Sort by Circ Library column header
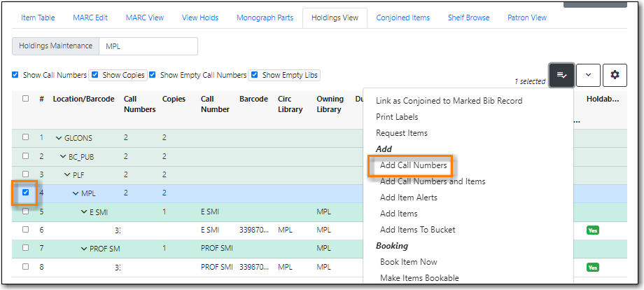Image resolution: width=644 pixels, height=290 pixels. tap(290, 104)
